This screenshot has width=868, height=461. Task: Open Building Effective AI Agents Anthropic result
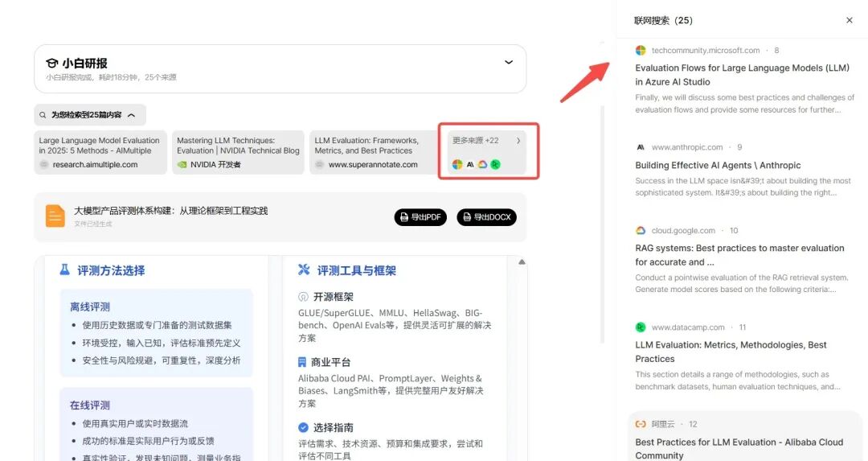click(x=718, y=165)
